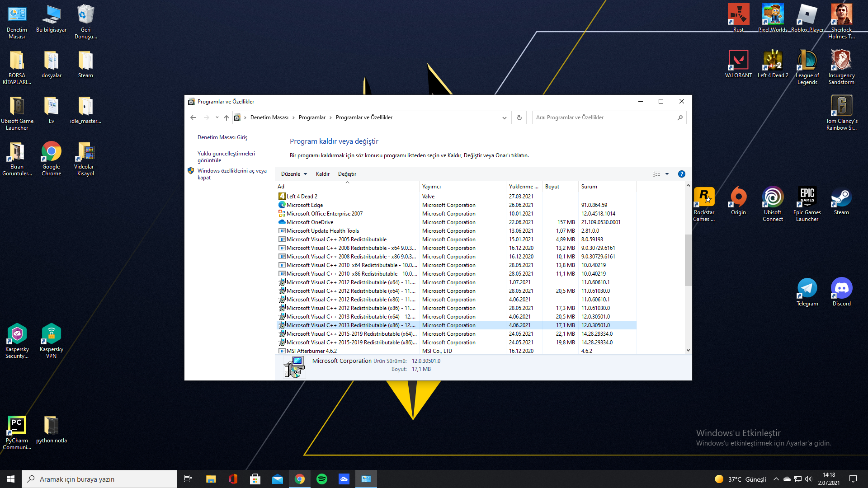Open Denetim Masası Giriş link
Viewport: 868px width, 488px height.
[x=222, y=137]
